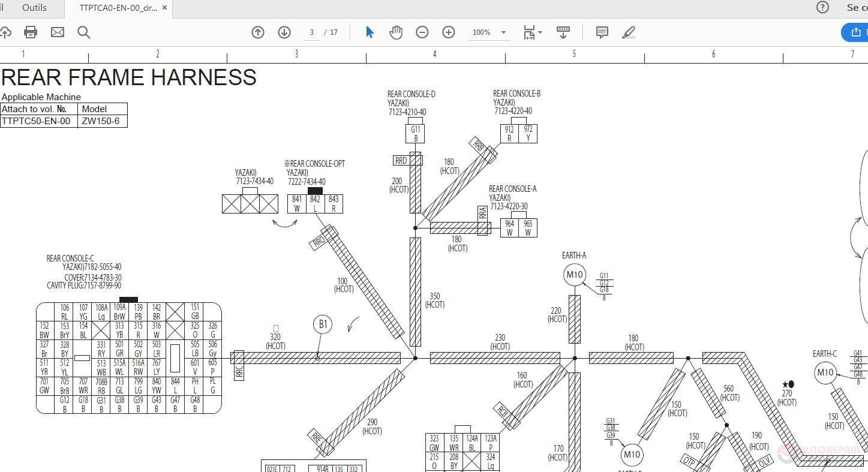Click the print icon in the toolbar
868x472 pixels.
(x=31, y=32)
